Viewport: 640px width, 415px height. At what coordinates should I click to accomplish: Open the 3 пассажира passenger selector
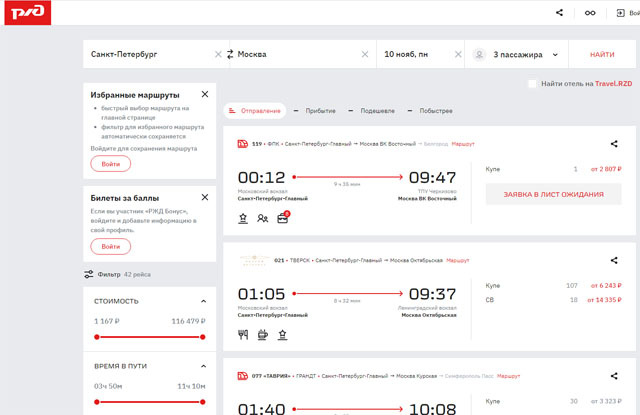(515, 54)
